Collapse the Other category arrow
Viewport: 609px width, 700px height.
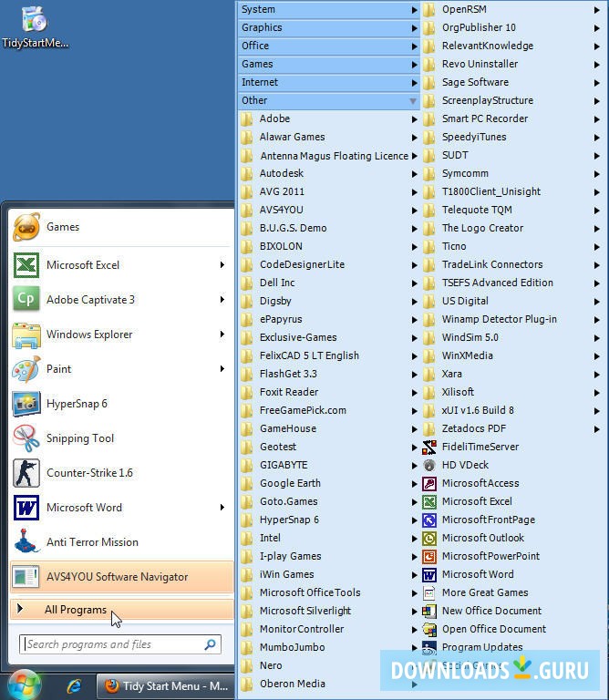(x=413, y=101)
